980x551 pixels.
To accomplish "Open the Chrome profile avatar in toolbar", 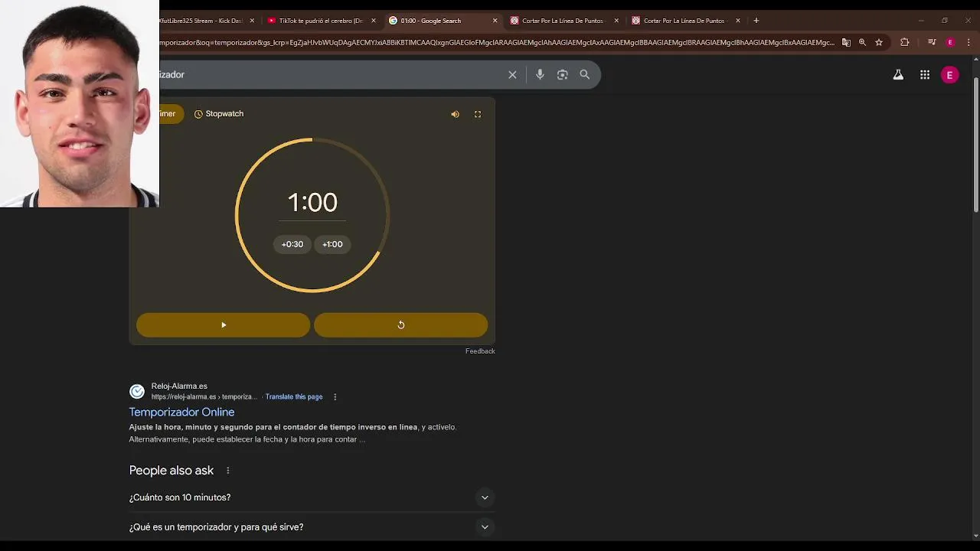I will tap(950, 43).
